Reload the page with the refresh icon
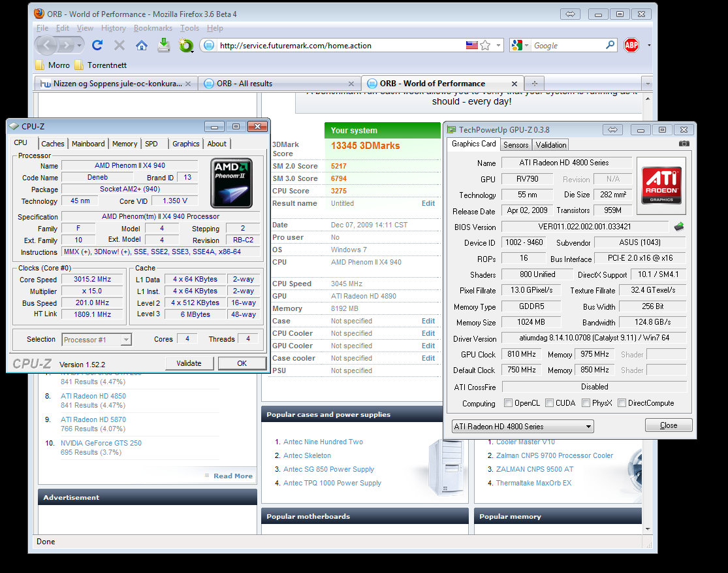The width and height of the screenshot is (728, 573). tap(97, 45)
